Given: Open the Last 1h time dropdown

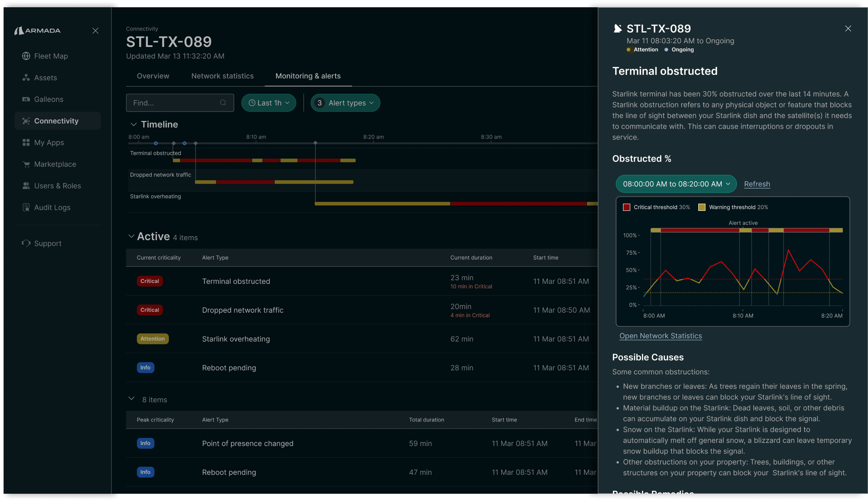Looking at the screenshot, I should (269, 103).
